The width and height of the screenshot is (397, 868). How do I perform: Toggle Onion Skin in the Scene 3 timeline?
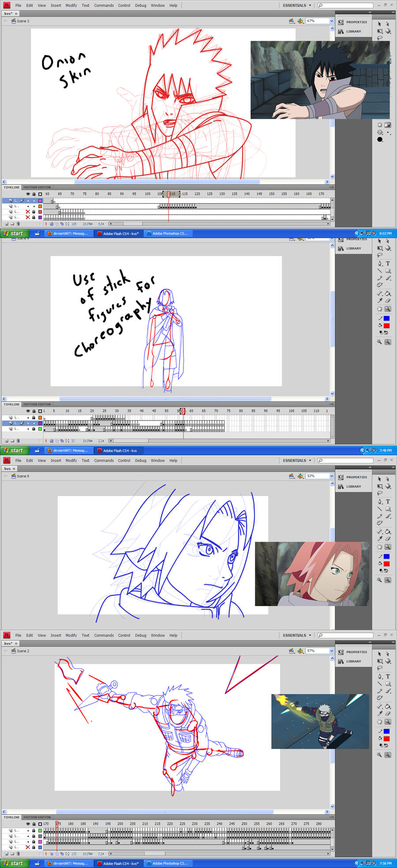pyautogui.click(x=52, y=224)
